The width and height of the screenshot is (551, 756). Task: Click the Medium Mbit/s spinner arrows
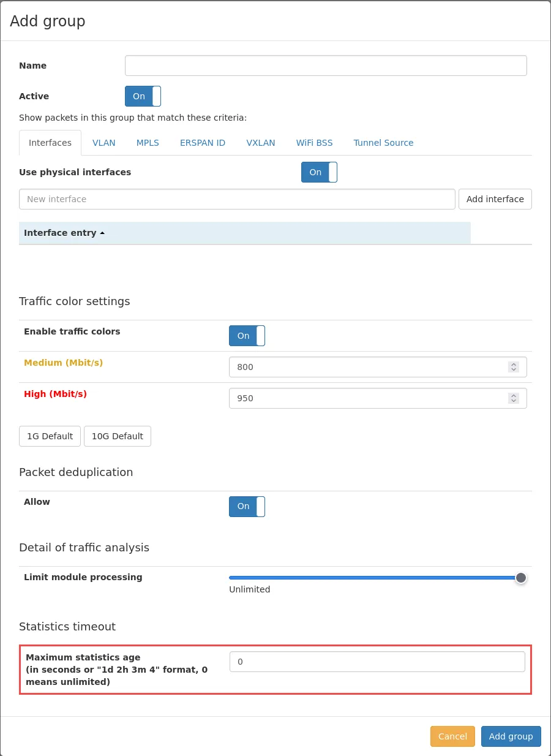[513, 367]
